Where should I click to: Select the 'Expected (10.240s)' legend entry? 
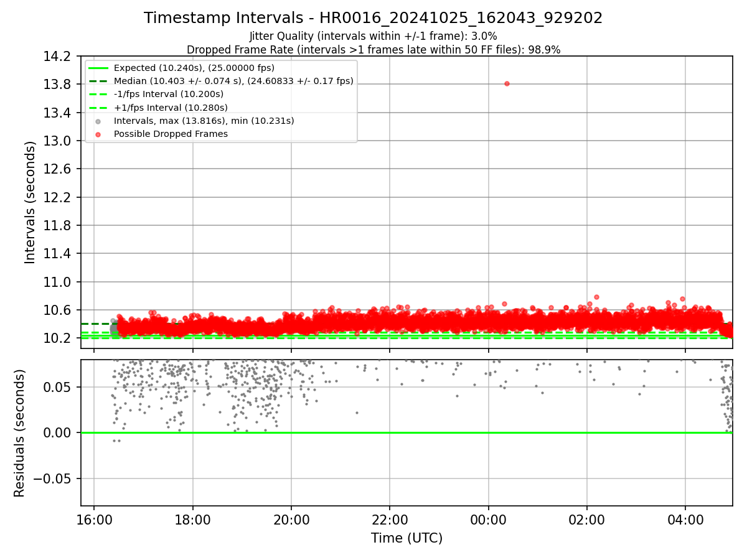coord(194,68)
